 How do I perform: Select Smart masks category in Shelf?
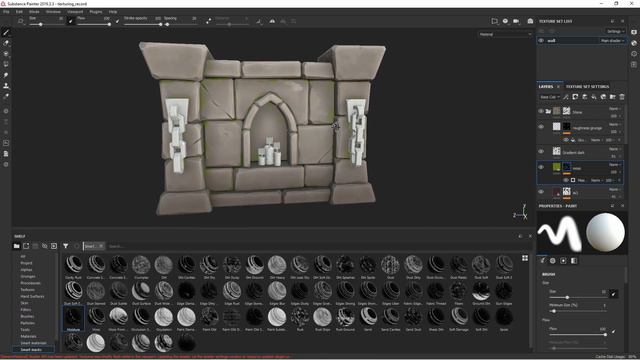31,350
